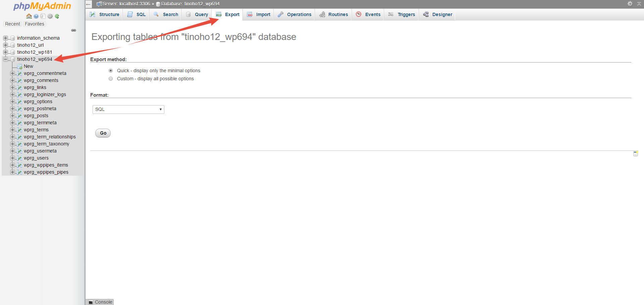Click the SQL query window icon

pos(43,16)
